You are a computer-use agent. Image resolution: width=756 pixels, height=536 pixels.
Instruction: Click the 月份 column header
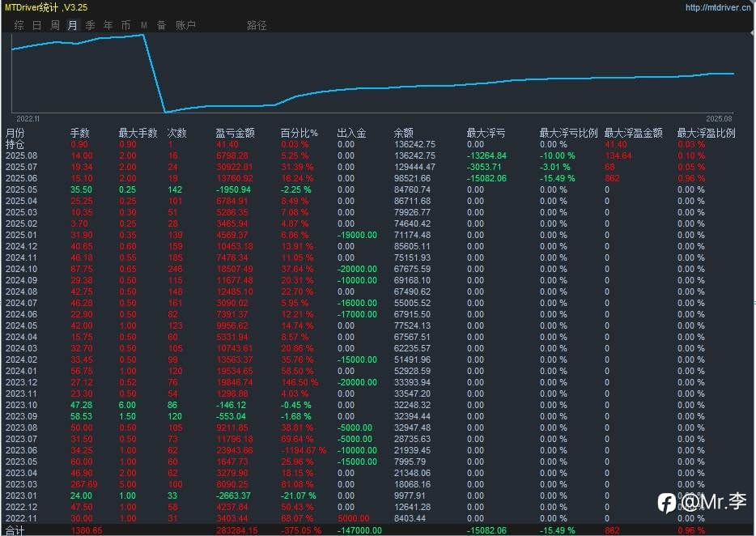click(x=15, y=133)
